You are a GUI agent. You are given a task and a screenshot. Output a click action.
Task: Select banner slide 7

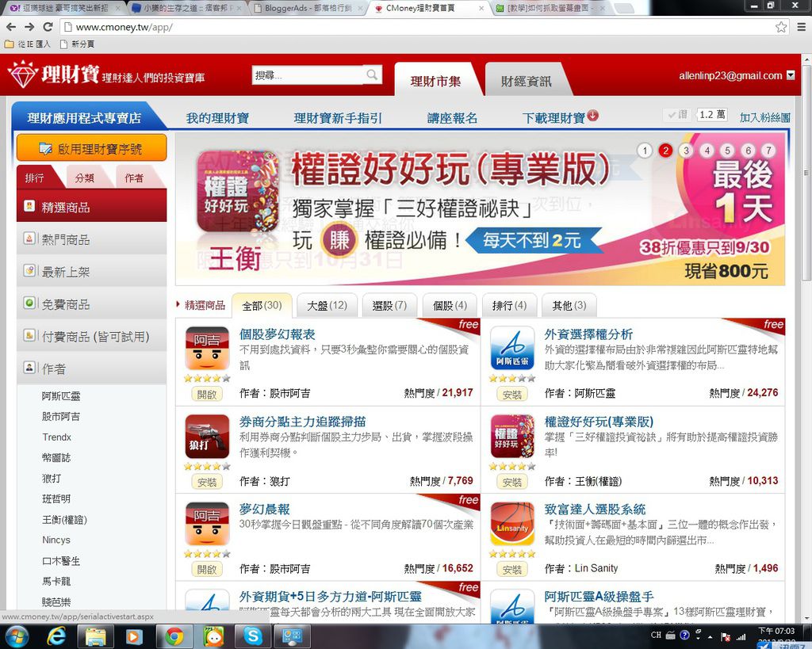(x=769, y=151)
